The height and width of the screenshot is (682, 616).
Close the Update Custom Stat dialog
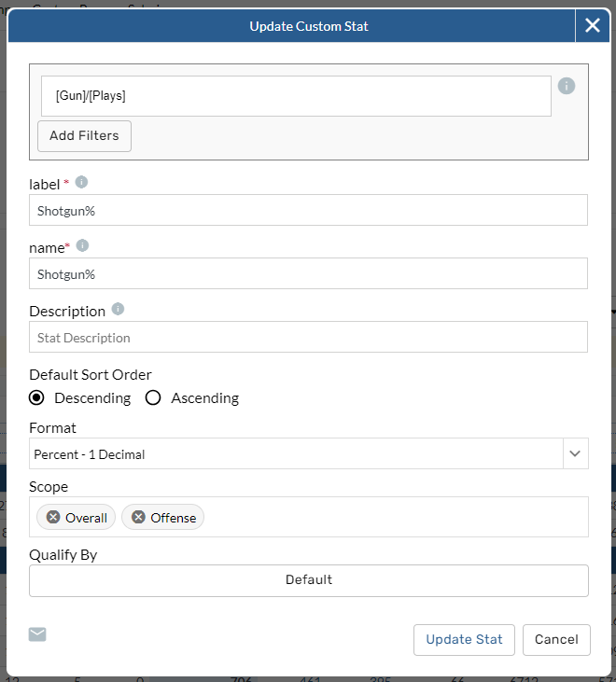tap(593, 25)
